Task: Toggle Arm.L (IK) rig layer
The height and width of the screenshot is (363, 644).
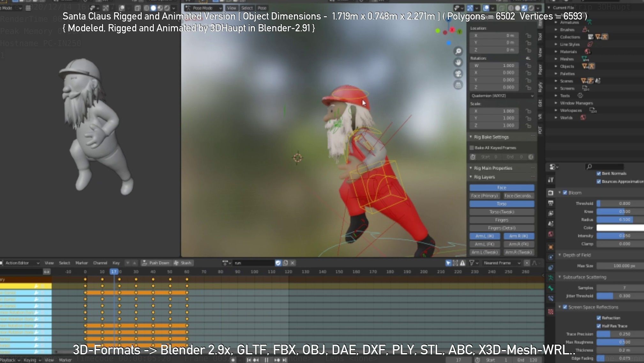Action: (484, 236)
